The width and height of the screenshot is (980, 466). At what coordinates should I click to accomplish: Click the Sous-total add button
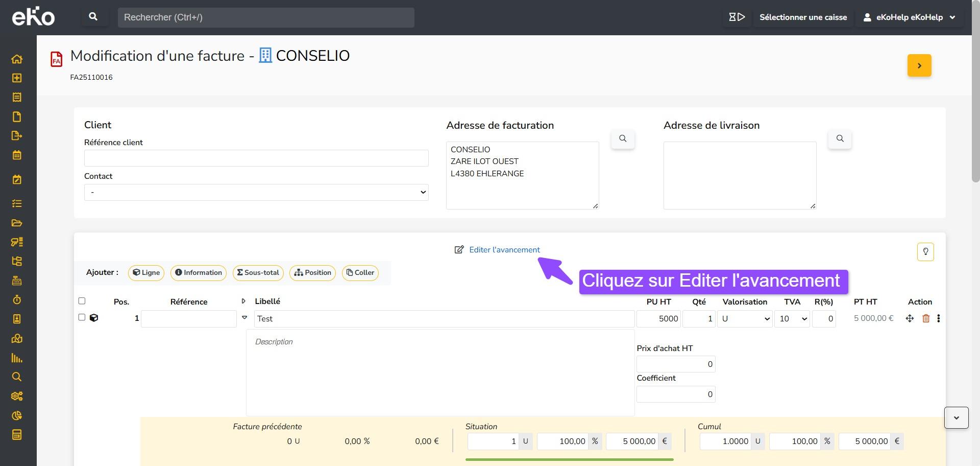[258, 273]
